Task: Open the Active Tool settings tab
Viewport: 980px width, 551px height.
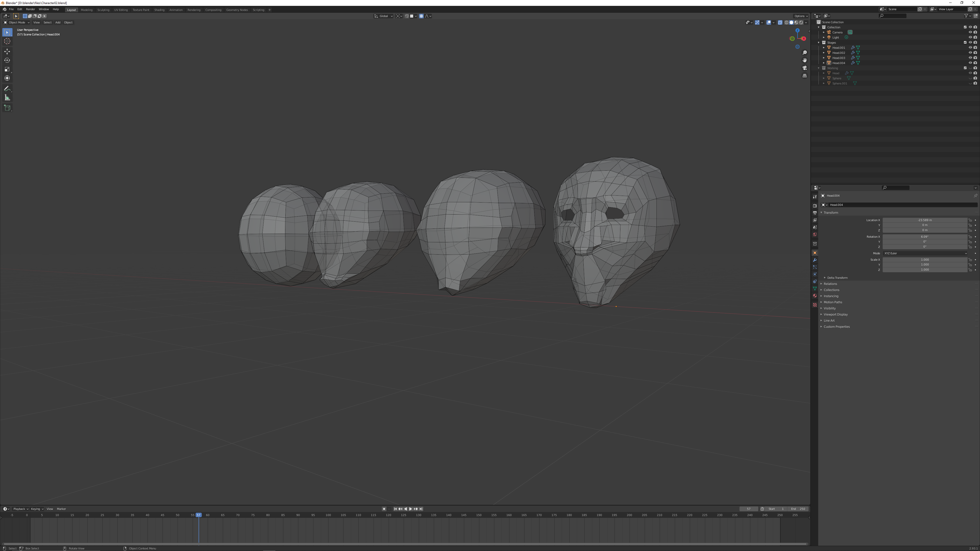Action: pyautogui.click(x=815, y=197)
